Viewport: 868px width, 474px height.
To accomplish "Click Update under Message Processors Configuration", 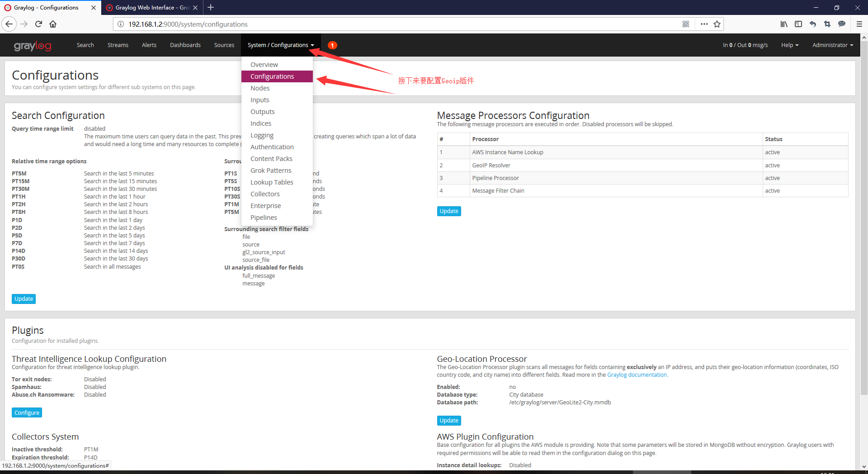I will 449,211.
